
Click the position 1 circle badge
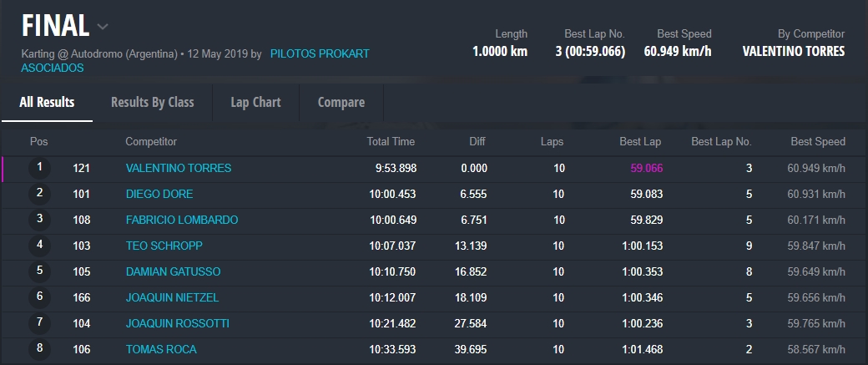[39, 168]
